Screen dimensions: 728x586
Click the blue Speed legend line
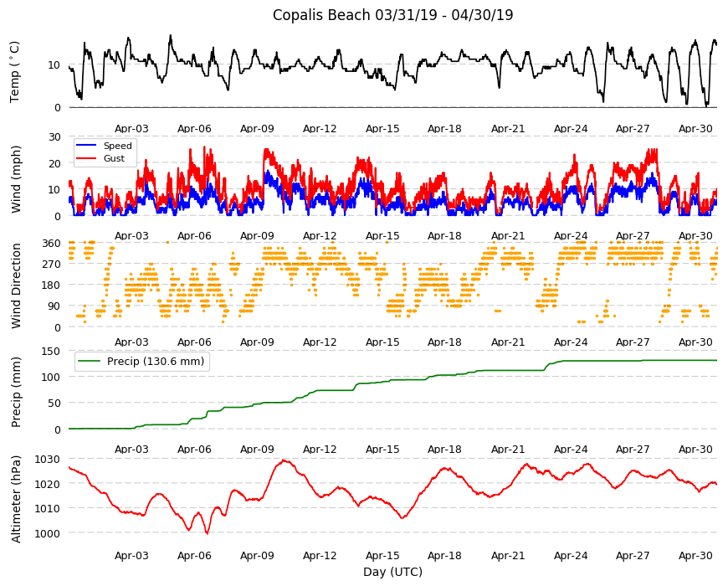click(x=86, y=146)
